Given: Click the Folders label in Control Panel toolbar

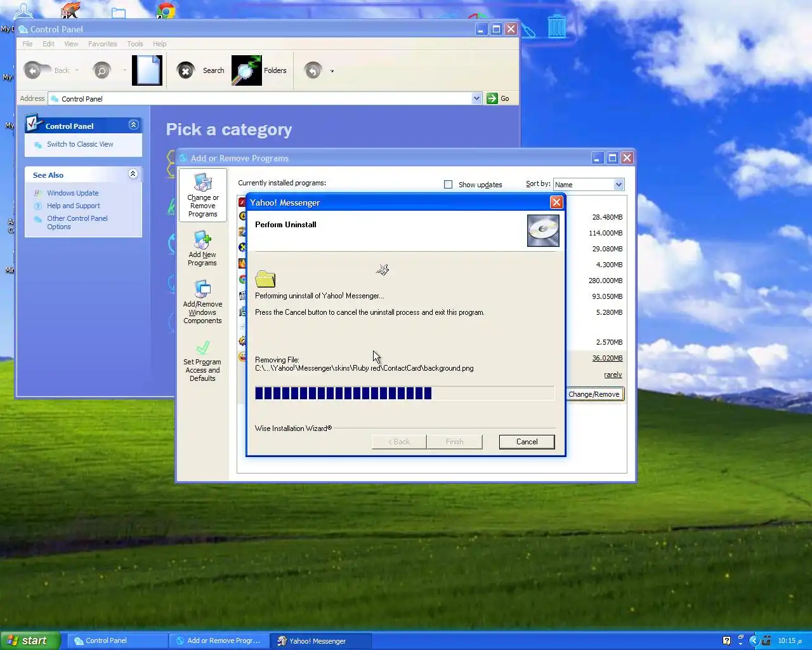Looking at the screenshot, I should 275,70.
